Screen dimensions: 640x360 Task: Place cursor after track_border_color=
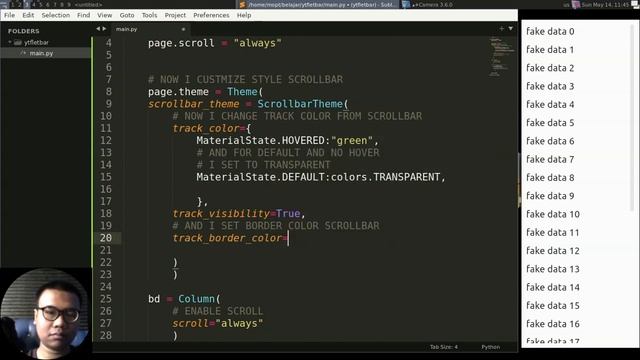pyautogui.click(x=288, y=238)
